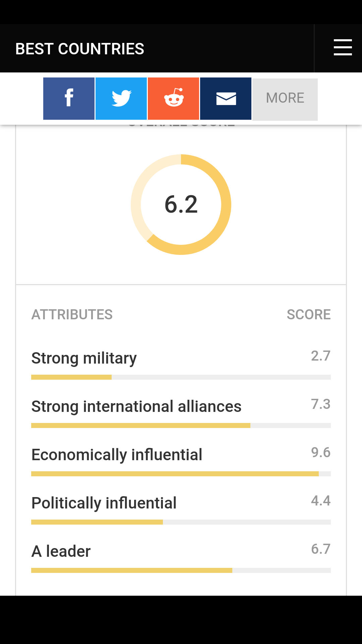This screenshot has height=644, width=362.
Task: Share page on Facebook
Action: tap(69, 99)
